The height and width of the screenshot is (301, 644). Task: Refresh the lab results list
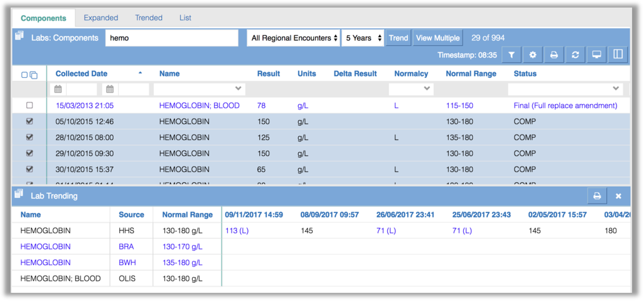(575, 55)
